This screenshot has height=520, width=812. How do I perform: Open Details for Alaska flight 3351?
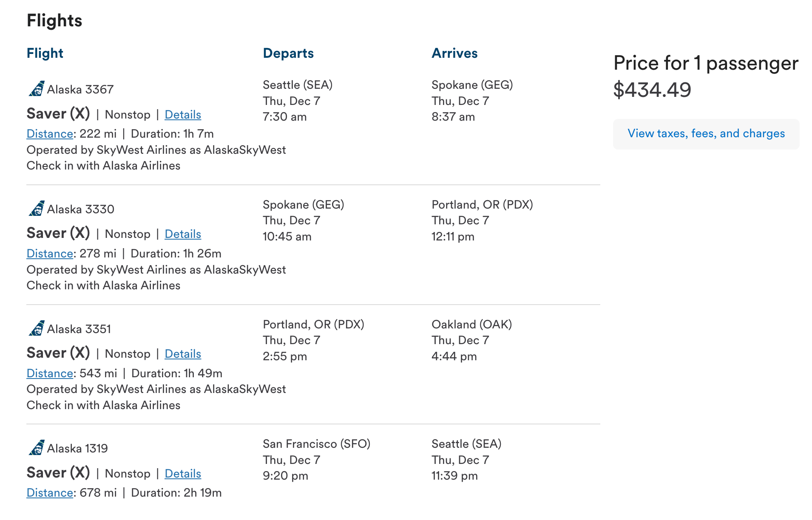(x=183, y=354)
